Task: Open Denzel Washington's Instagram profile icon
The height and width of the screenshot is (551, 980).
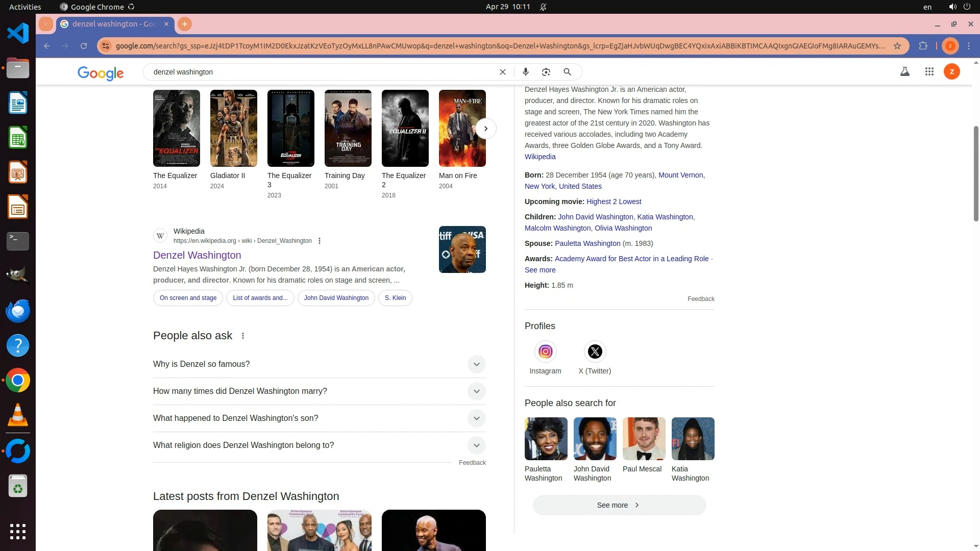Action: [x=545, y=352]
